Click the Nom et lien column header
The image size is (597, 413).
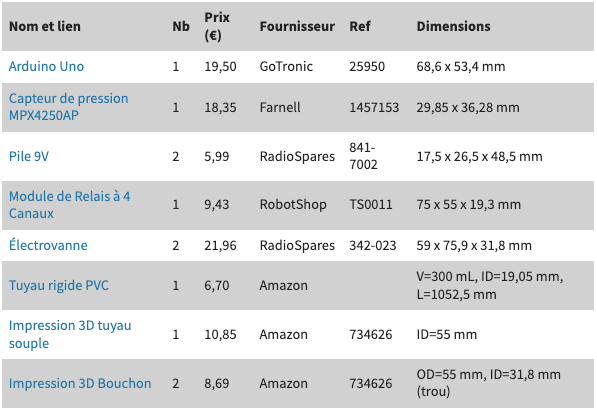point(45,26)
